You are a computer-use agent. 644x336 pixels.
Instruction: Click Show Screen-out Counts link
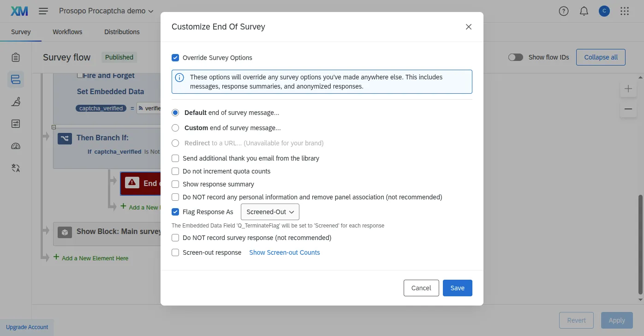pos(285,252)
